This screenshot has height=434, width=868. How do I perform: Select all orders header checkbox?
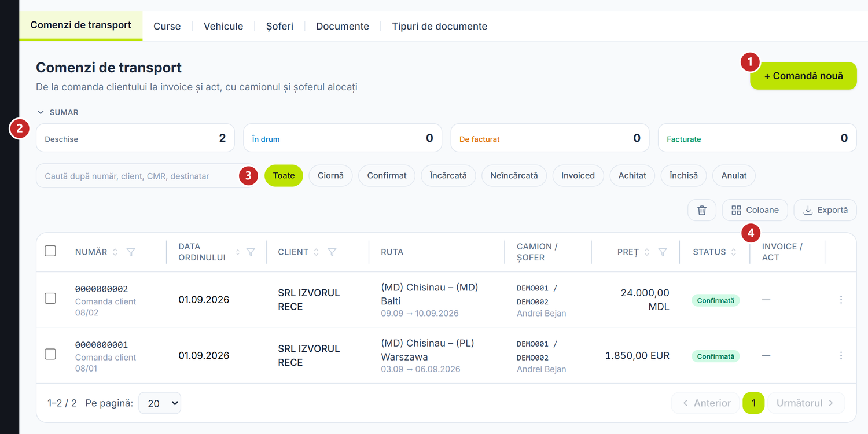coord(50,251)
